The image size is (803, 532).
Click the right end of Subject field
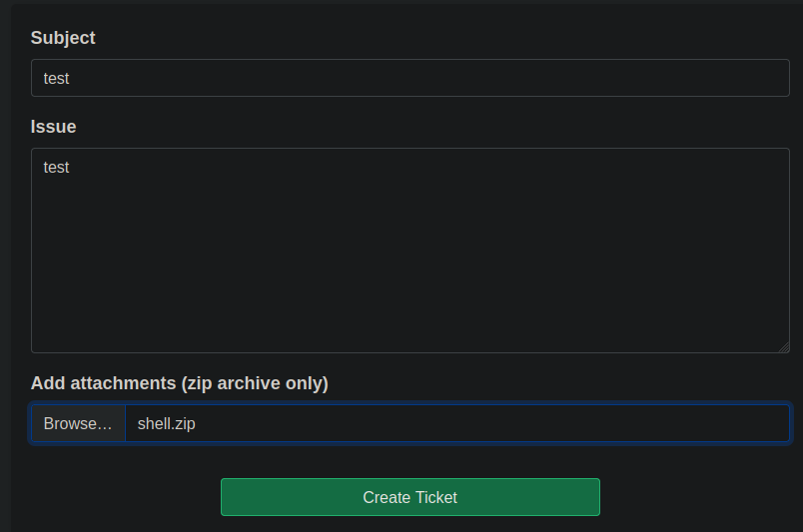coord(769,78)
